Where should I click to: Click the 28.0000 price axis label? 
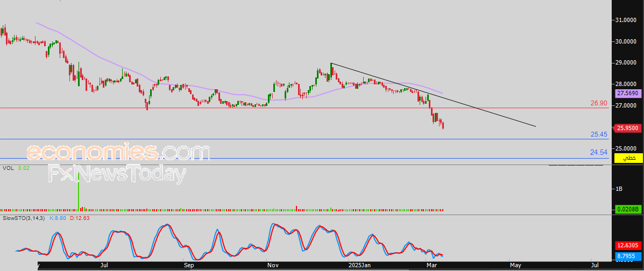pos(626,84)
